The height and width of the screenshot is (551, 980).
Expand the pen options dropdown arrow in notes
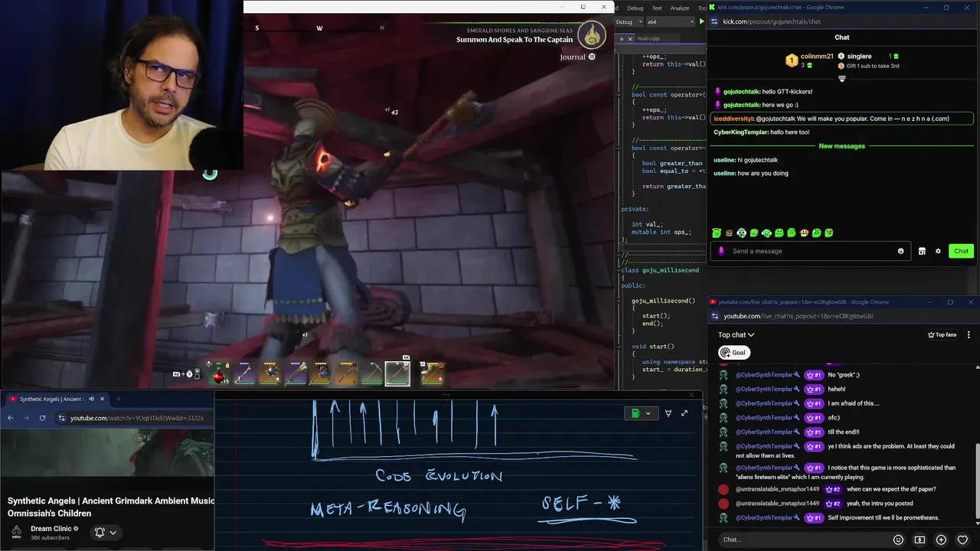point(648,413)
